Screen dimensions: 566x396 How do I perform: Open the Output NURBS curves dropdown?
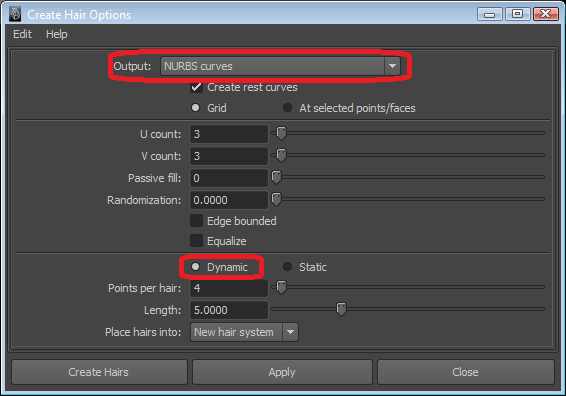(280, 66)
